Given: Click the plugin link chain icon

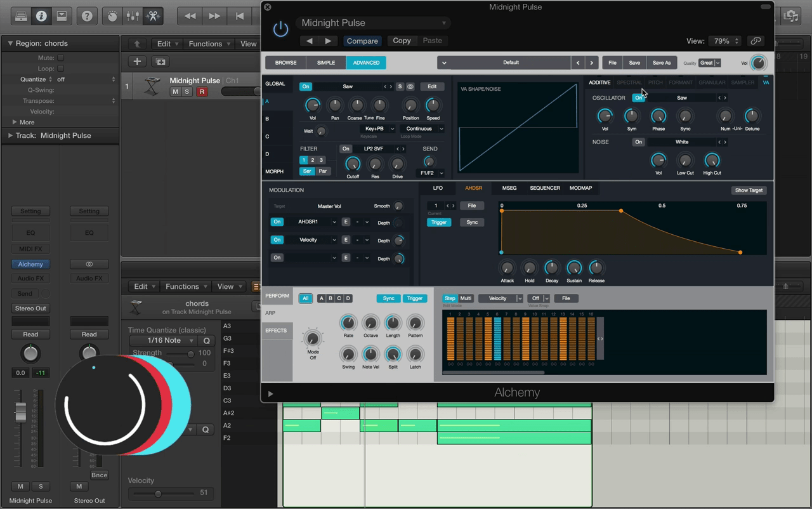Looking at the screenshot, I should click(755, 41).
